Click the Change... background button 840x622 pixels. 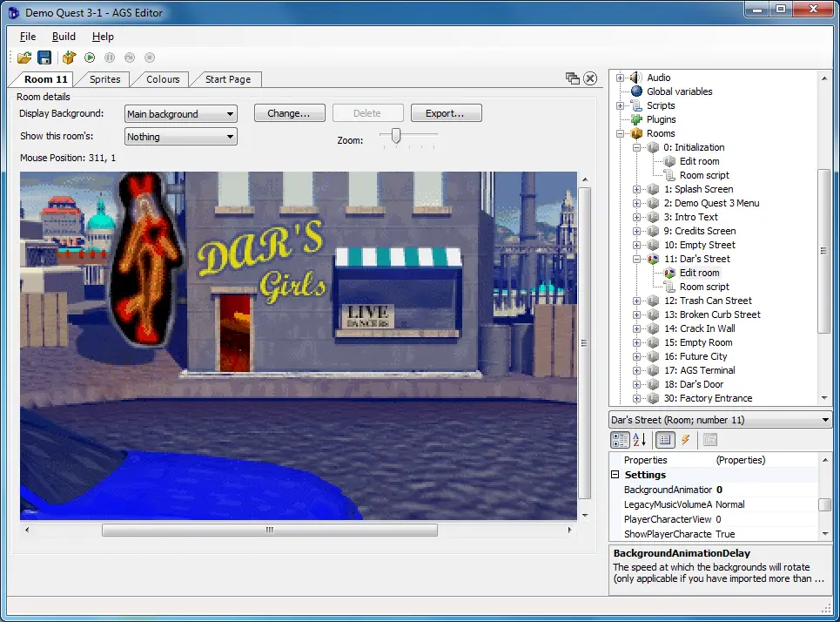pos(289,113)
